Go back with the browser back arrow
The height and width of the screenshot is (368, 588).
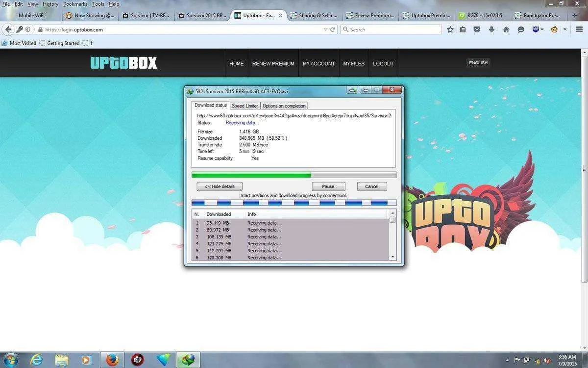(8, 29)
